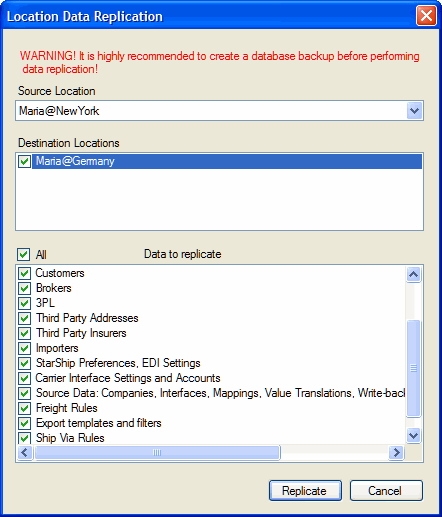
Task: Select Export templates and filters item text
Action: 99,423
